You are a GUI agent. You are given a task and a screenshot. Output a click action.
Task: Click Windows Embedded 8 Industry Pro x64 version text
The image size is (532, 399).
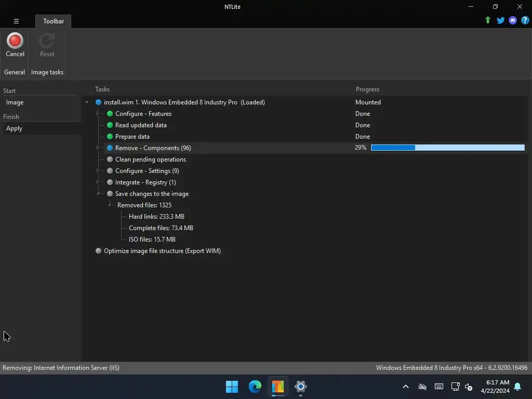[451, 368]
